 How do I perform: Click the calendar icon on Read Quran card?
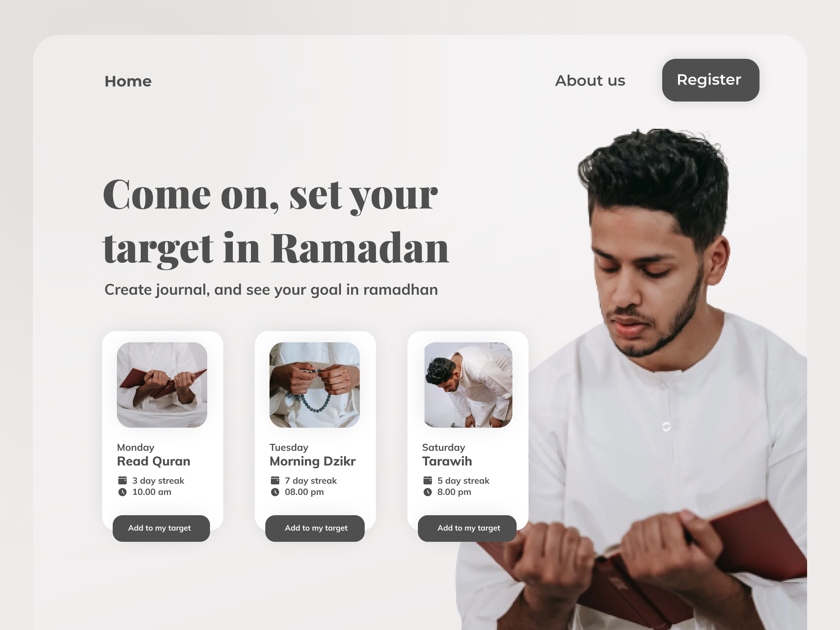[122, 481]
